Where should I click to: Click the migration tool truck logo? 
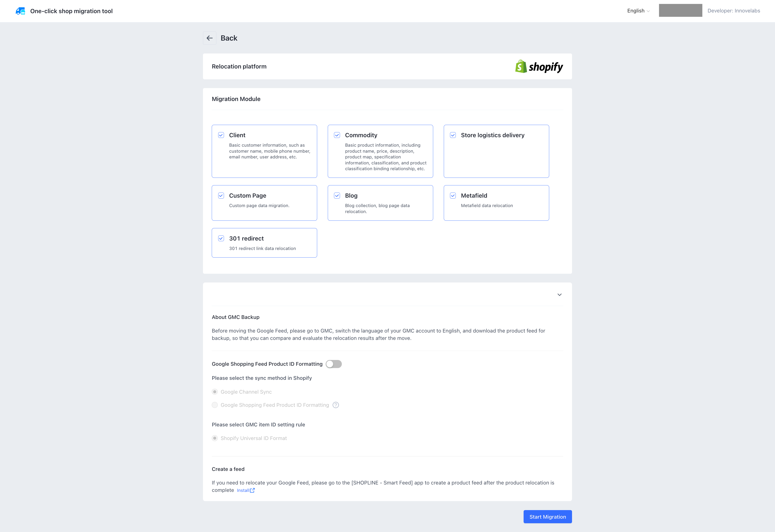click(20, 11)
